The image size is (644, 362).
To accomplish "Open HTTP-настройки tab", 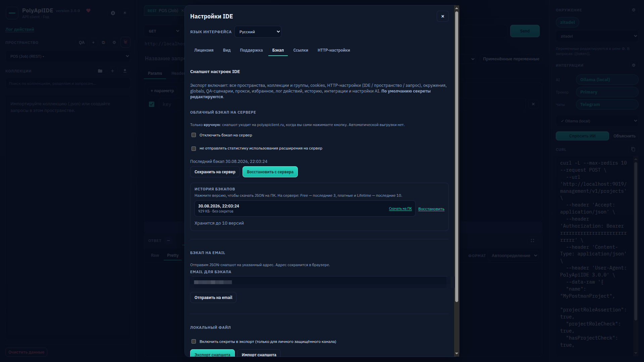I will (334, 50).
